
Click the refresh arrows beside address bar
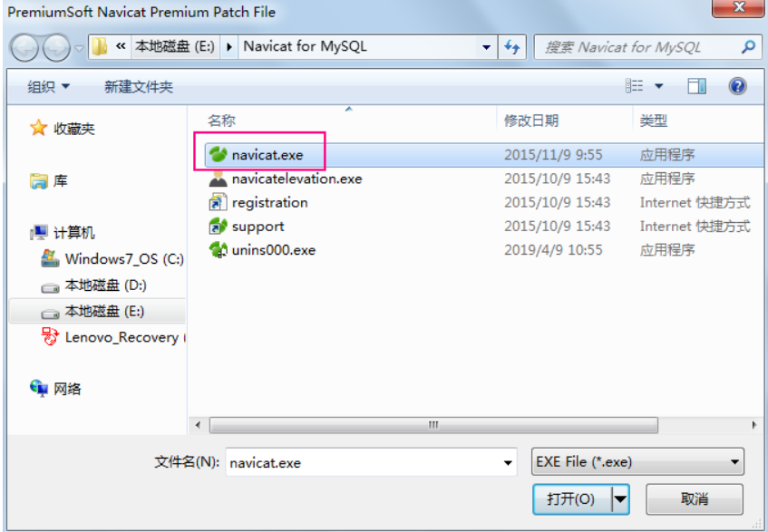[x=512, y=47]
